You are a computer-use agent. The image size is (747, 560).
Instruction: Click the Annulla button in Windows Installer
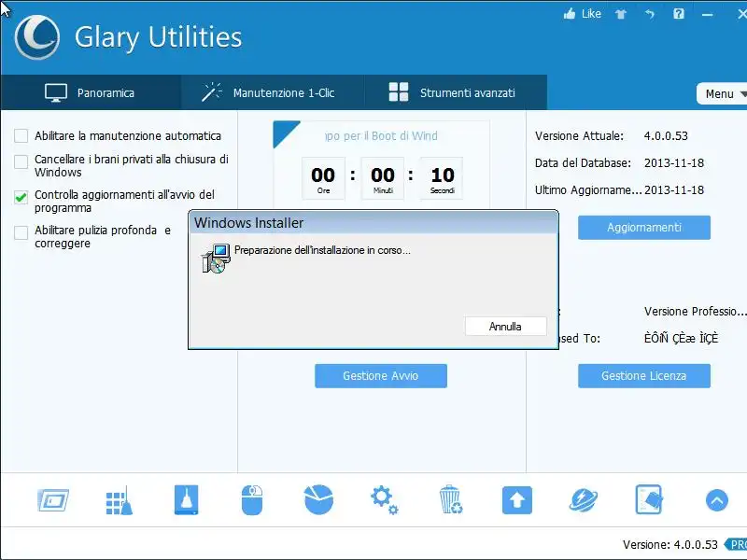(505, 326)
